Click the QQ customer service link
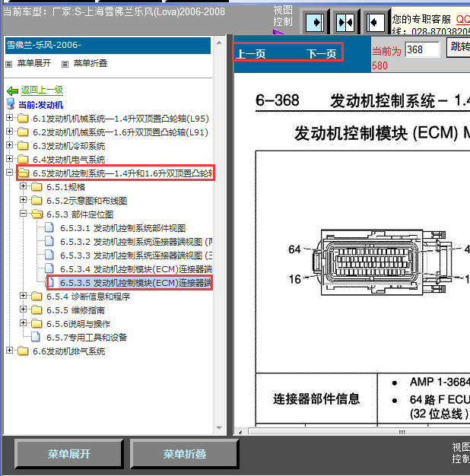Image resolution: width=470 pixels, height=476 pixels. pos(462,20)
